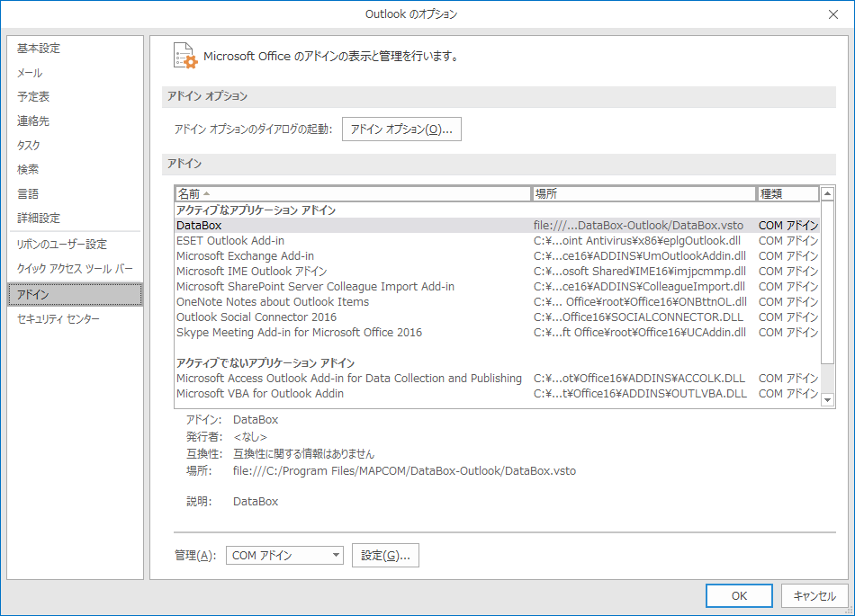Viewport: 855px width, 616px height.
Task: Sort add-ins by 種類 column header
Action: [787, 194]
